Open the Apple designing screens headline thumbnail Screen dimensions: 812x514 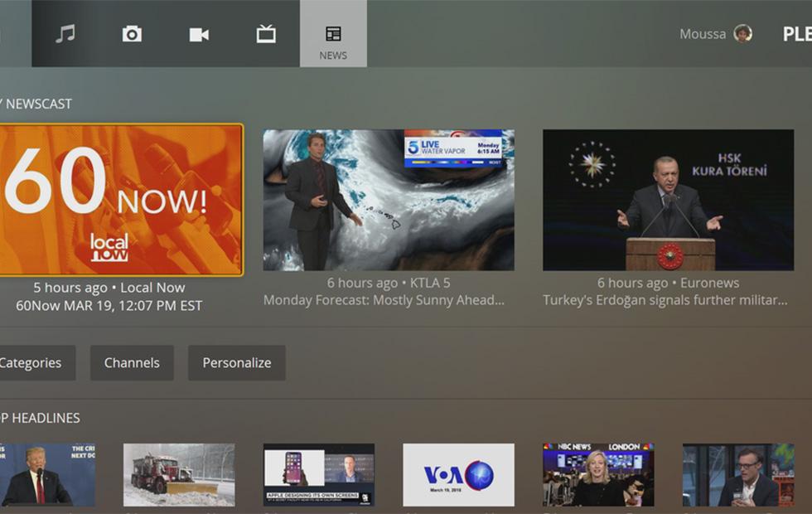coord(319,474)
